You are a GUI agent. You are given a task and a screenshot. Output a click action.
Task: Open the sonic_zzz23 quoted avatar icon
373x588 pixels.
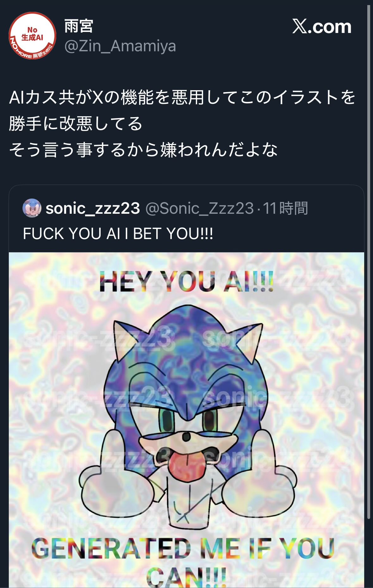tap(32, 208)
